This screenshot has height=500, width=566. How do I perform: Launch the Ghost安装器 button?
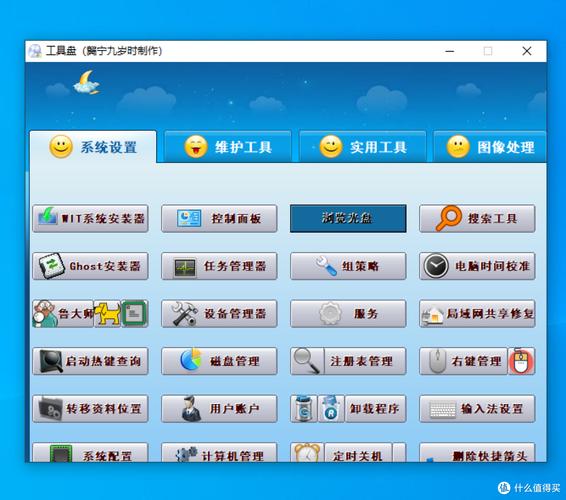point(90,266)
